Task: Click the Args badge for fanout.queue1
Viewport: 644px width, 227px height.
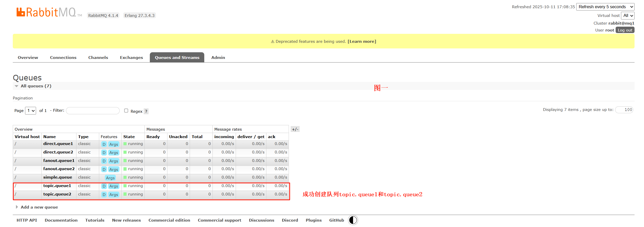Action: click(x=114, y=161)
